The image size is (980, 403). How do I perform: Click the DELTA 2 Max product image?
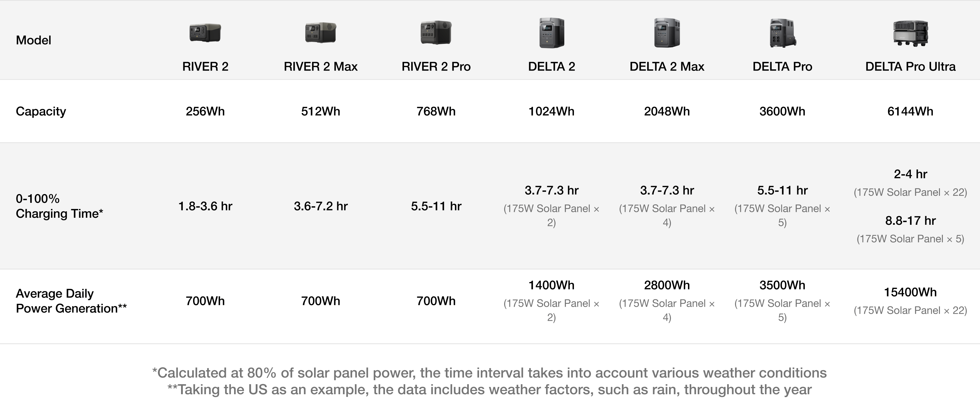tap(667, 33)
